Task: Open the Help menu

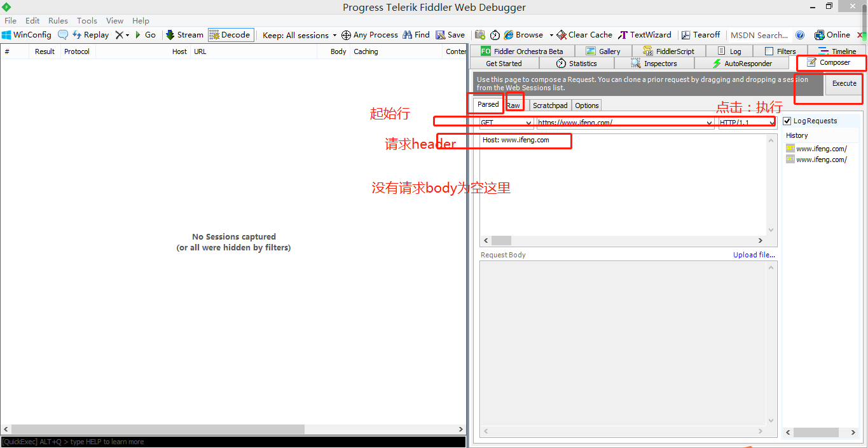Action: [141, 20]
